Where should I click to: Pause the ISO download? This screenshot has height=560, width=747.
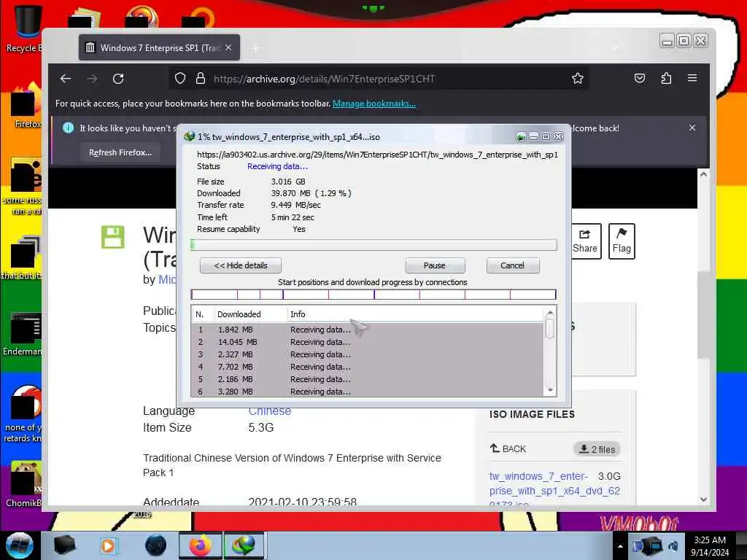435,265
